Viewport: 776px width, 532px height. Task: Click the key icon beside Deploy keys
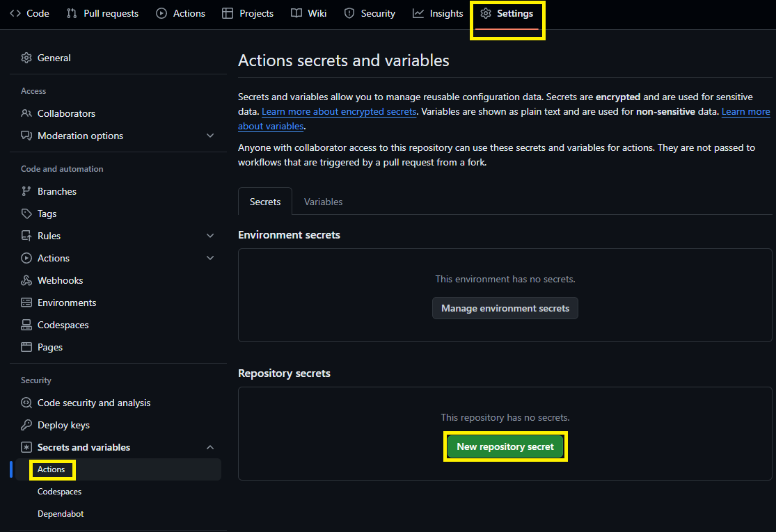[26, 425]
